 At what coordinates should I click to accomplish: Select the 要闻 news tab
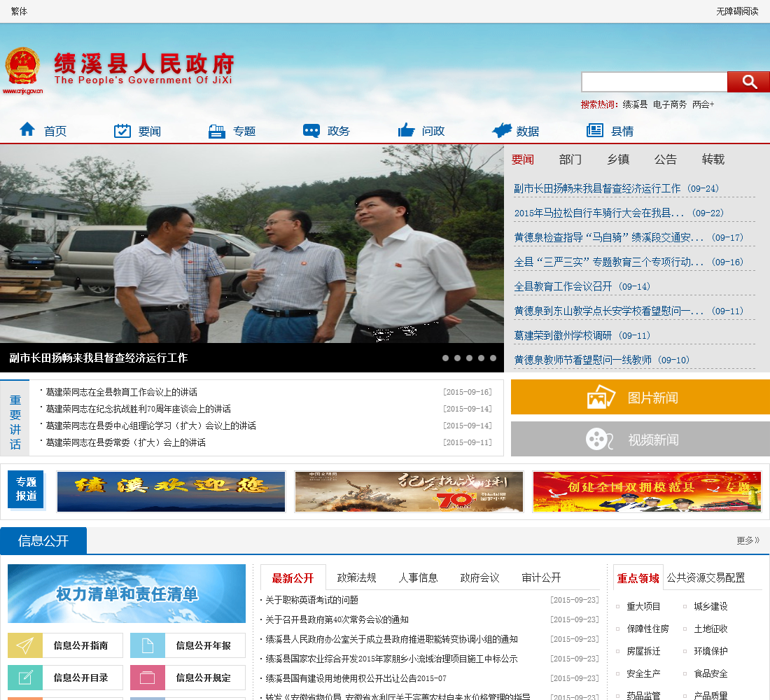pos(522,159)
